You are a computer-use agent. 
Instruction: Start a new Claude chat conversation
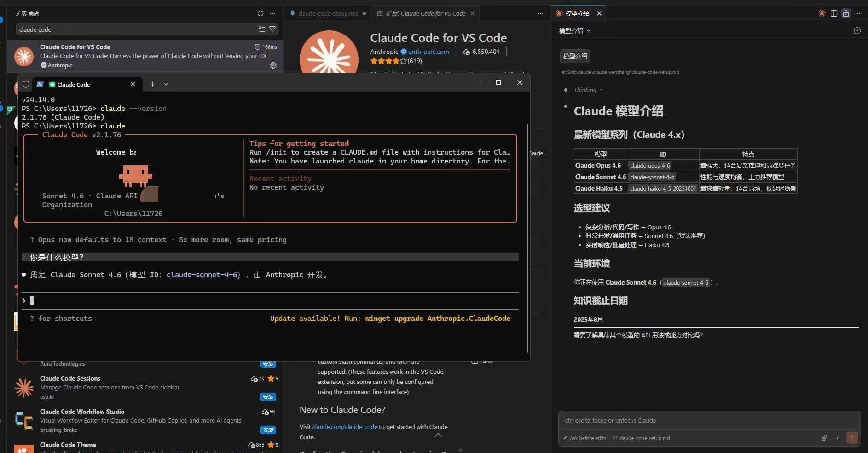coord(857,31)
